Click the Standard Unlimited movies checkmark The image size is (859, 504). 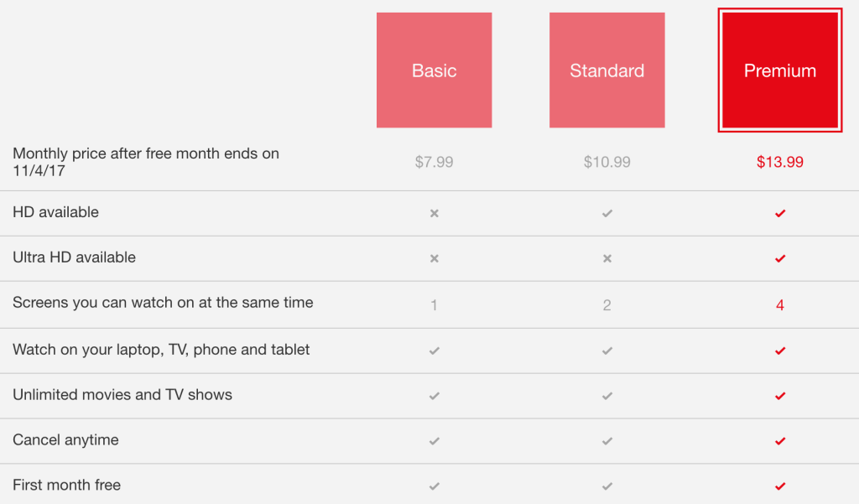pos(607,395)
